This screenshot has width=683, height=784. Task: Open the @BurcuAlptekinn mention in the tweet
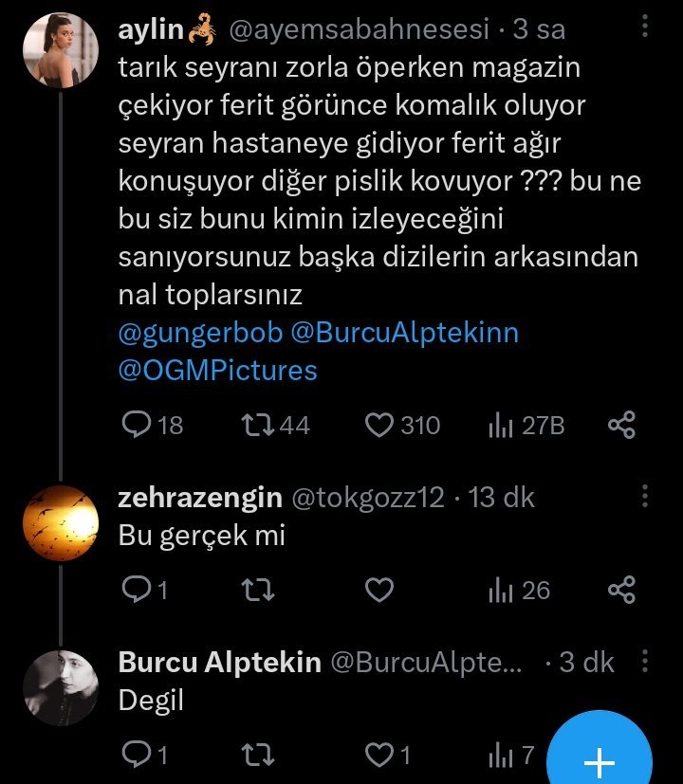point(405,333)
